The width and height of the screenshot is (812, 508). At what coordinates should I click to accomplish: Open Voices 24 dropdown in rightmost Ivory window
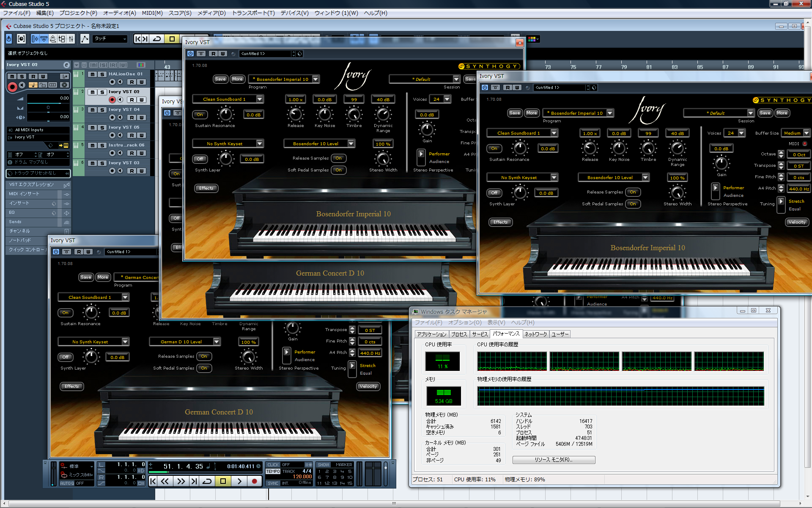click(741, 133)
